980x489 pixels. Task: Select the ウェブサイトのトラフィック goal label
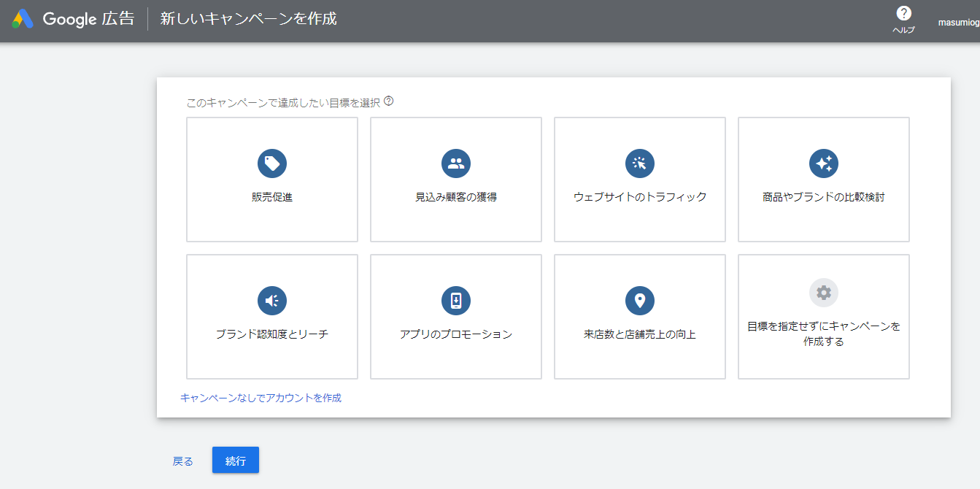click(640, 197)
